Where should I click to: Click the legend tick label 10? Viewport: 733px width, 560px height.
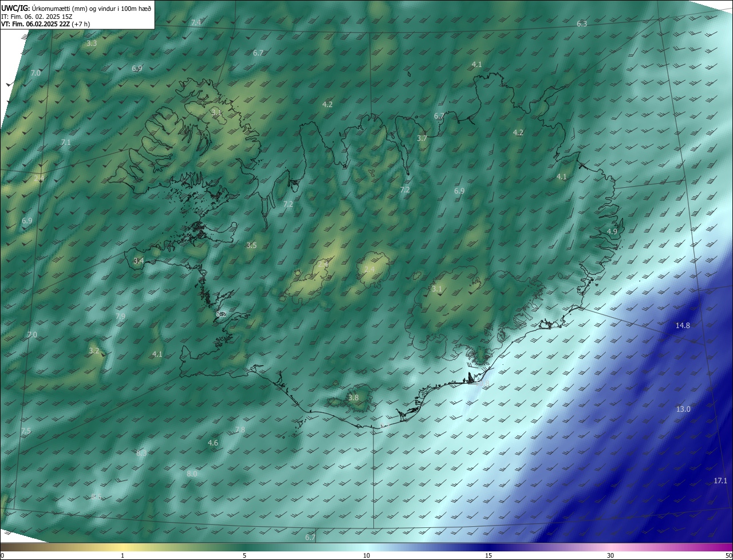click(366, 555)
